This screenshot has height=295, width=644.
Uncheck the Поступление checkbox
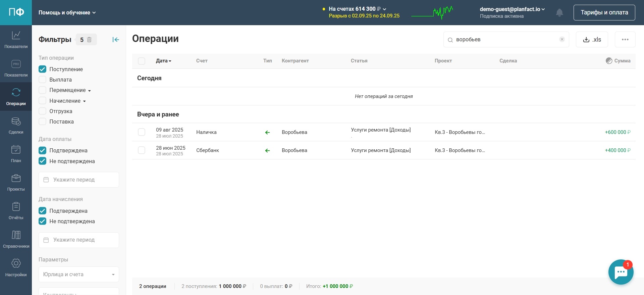(43, 69)
